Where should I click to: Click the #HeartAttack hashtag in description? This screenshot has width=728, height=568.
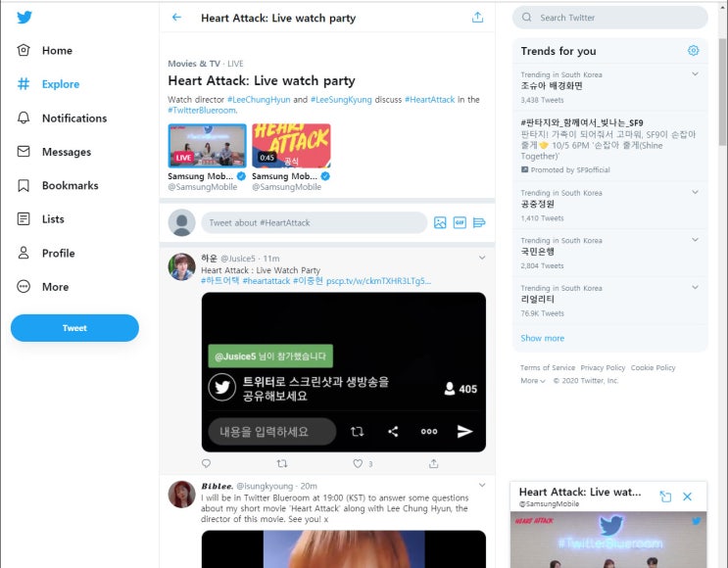pos(430,99)
